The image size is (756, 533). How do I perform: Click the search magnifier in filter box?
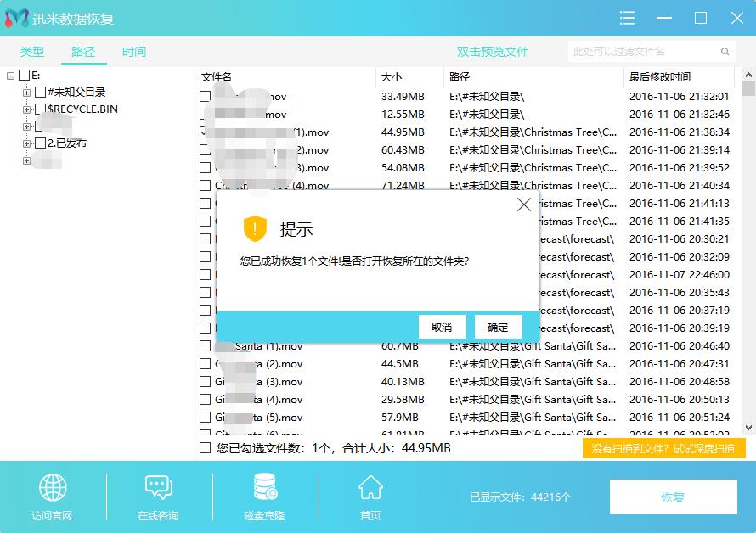(725, 51)
